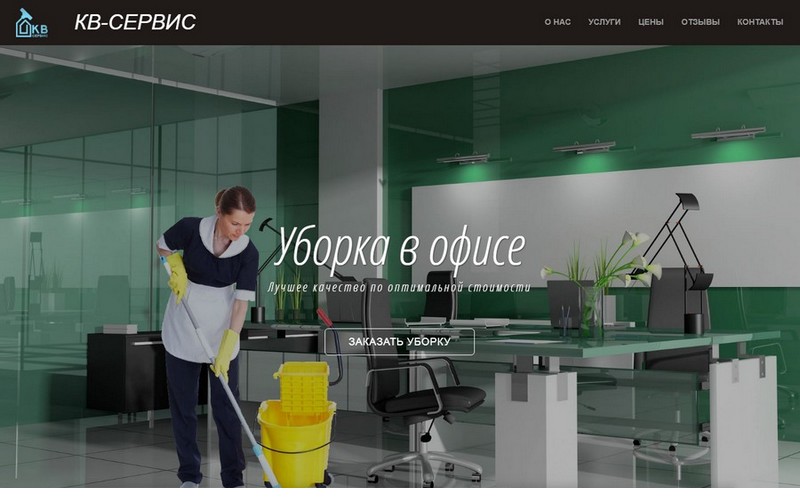Image resolution: width=800 pixels, height=500 pixels.
Task: Click the yellow mop bucket in the photo
Action: 297,423
